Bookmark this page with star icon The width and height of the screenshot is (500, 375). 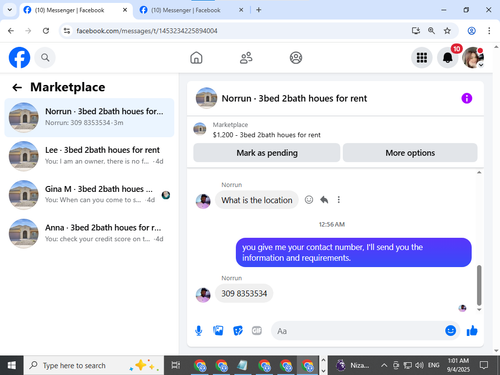(447, 31)
